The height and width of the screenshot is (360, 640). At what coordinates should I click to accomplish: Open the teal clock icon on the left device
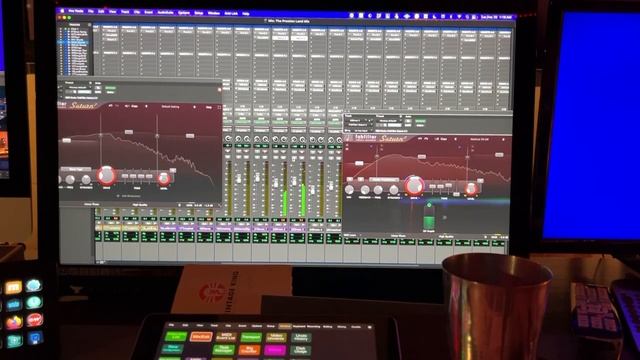34,302
